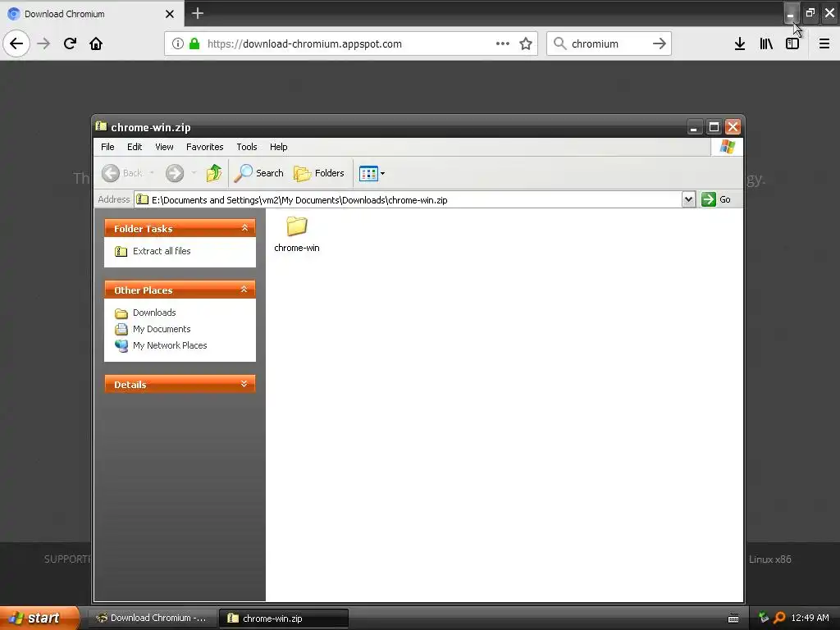Screen dimensions: 840x630
Task: Submit chromium search with arrow
Action: tap(659, 43)
